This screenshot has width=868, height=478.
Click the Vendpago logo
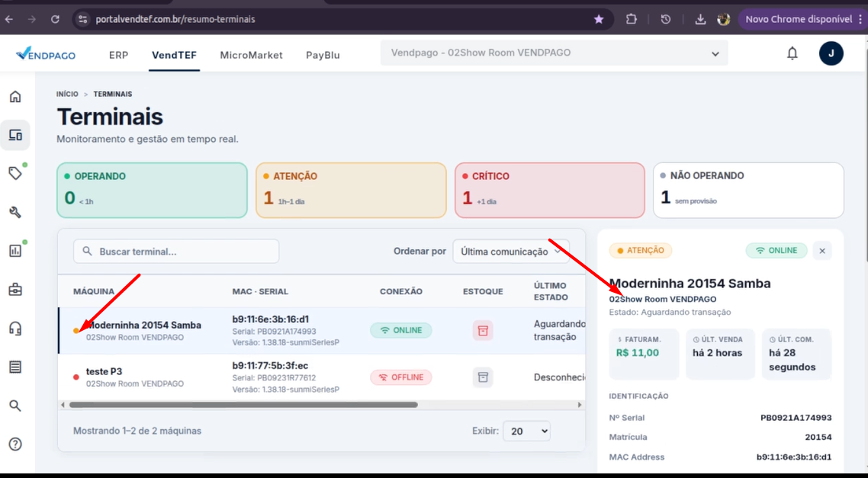(46, 54)
